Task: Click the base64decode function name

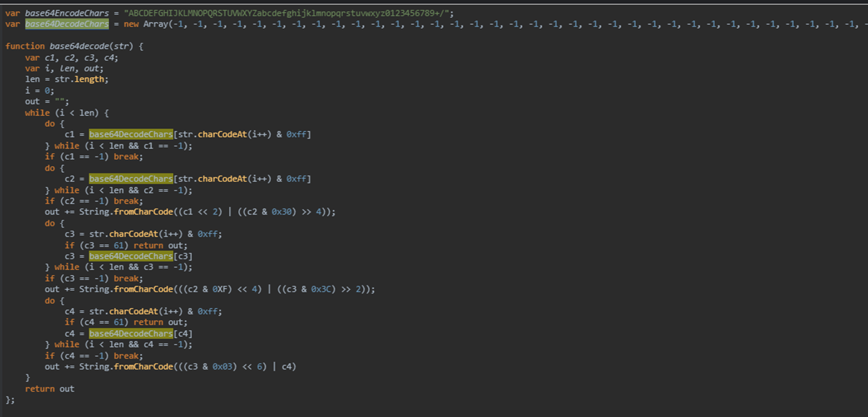Action: [81, 47]
